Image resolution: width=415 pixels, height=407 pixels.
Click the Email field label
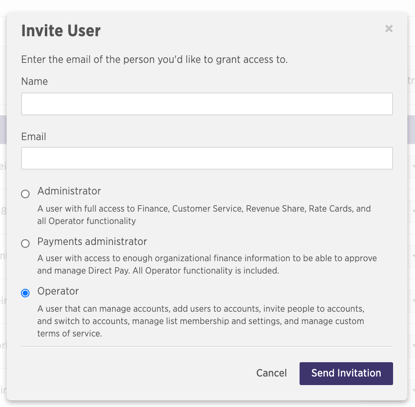34,136
